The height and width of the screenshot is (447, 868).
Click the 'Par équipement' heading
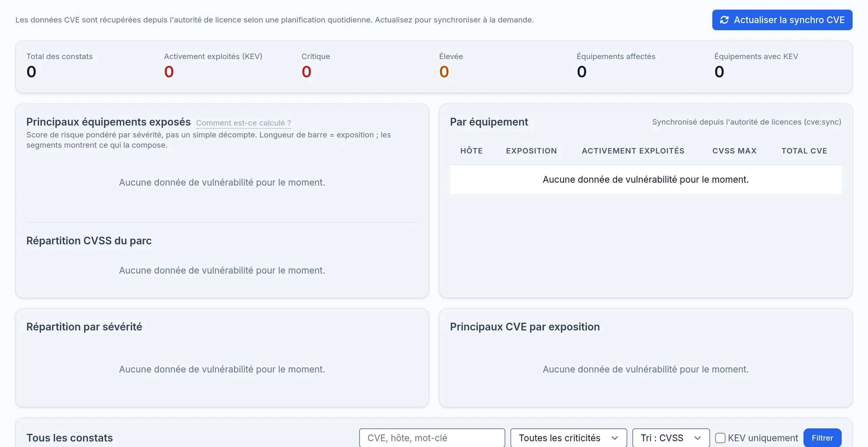point(489,122)
